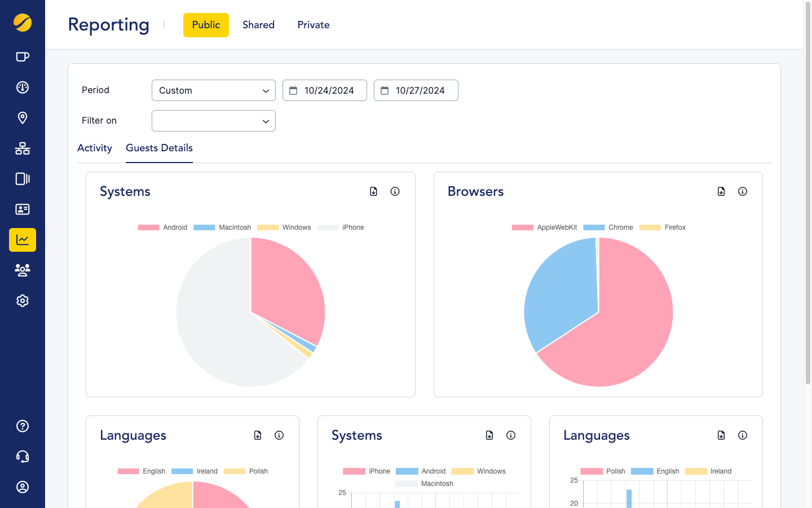812x508 pixels.
Task: Click the Private reporting link
Action: (x=314, y=25)
